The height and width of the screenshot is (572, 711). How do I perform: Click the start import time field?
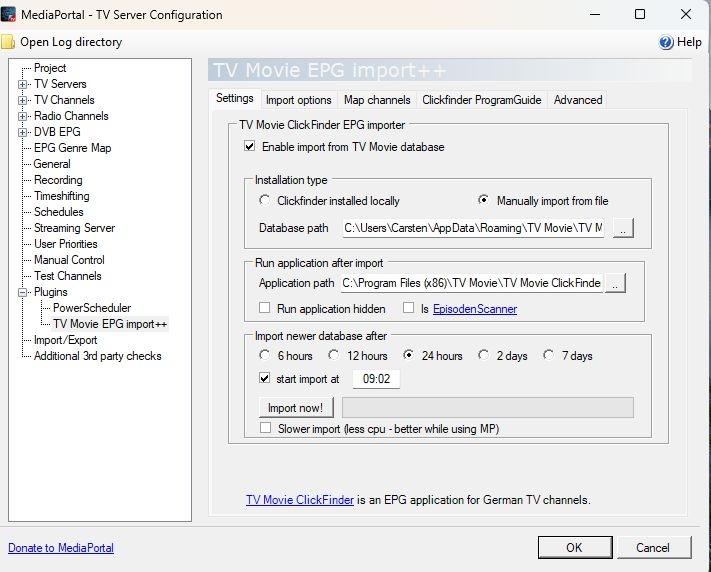[x=377, y=379]
